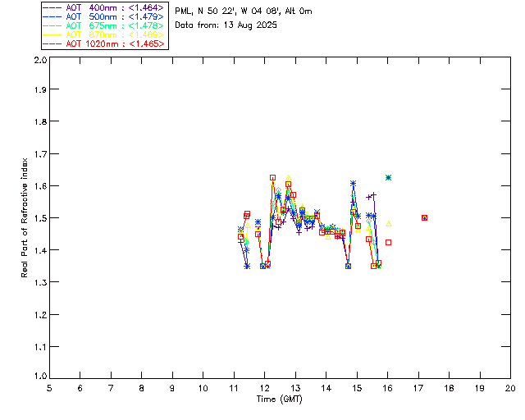525x420 pixels.
Task: Click the x-axis tick label 5
Action: coord(49,388)
